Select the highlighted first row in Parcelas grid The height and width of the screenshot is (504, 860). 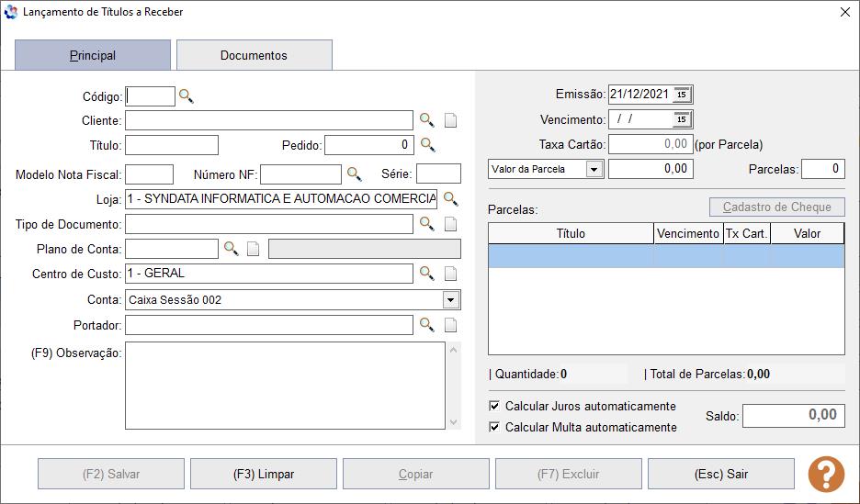click(666, 256)
